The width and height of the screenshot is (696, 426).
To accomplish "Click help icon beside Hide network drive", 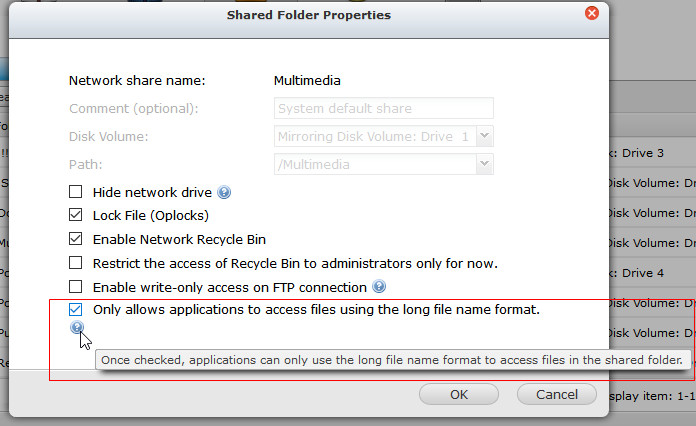I will 224,192.
